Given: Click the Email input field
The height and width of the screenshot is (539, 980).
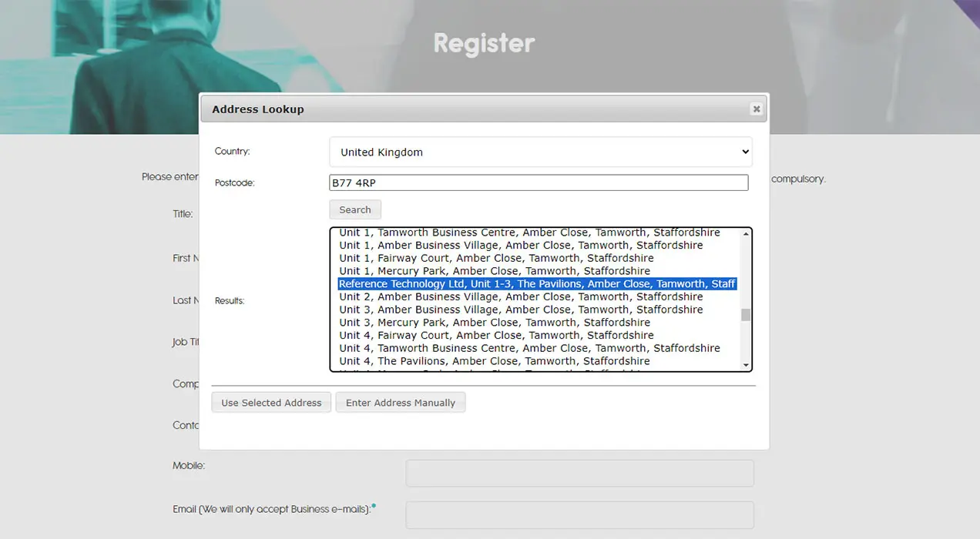Looking at the screenshot, I should (579, 514).
